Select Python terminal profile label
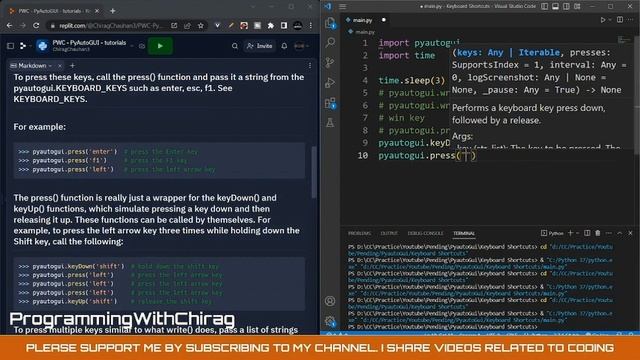Image resolution: width=640 pixels, height=360 pixels. 552,233
